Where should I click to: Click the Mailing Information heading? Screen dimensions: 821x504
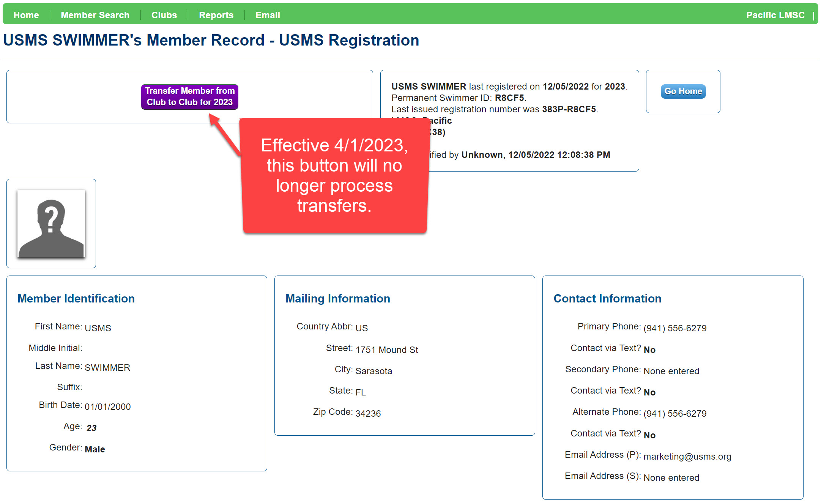[x=338, y=299]
